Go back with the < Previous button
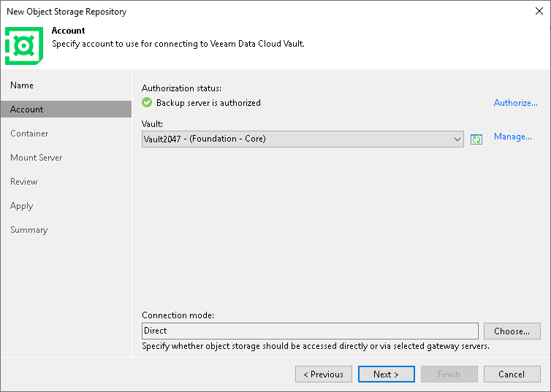 point(323,374)
